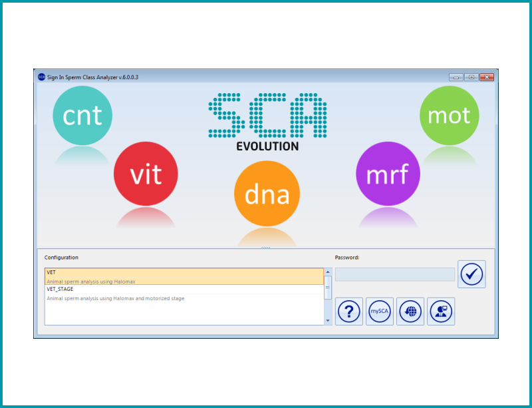Click the configuration list scroll down arrow
This screenshot has width=532, height=408.
click(328, 321)
